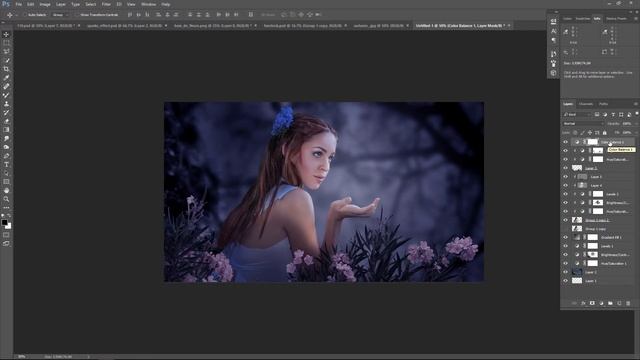Select the Quick Selection tool
This screenshot has width=640, height=360.
click(x=6, y=60)
